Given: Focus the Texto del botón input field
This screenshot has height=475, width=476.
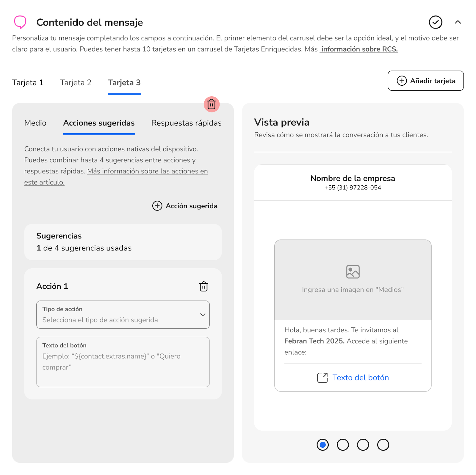Looking at the screenshot, I should (x=123, y=362).
